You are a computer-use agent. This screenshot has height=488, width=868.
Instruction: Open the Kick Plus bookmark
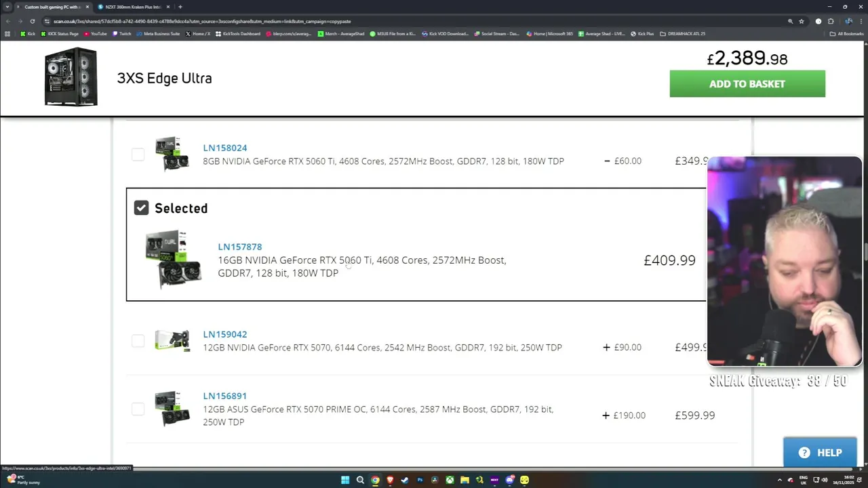click(642, 33)
